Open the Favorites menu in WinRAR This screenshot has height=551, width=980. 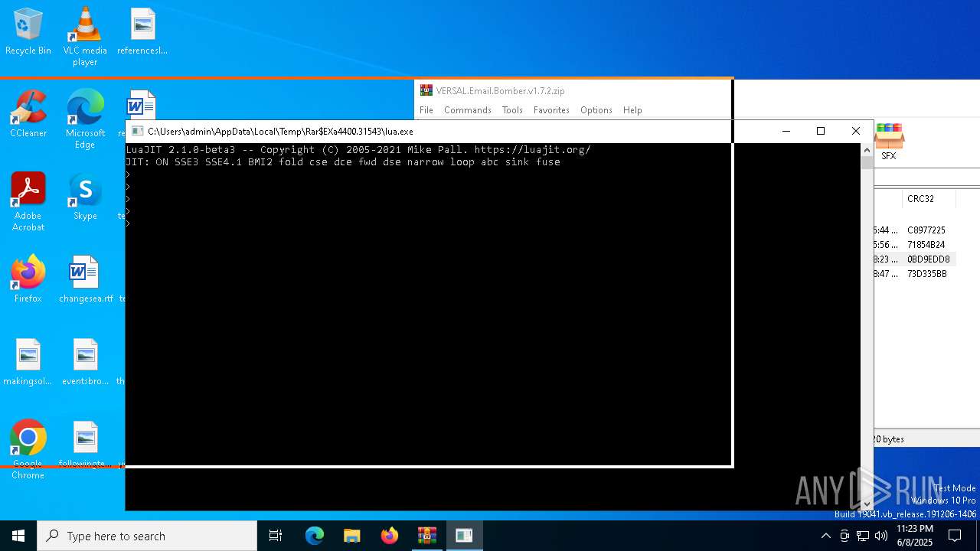(x=551, y=110)
